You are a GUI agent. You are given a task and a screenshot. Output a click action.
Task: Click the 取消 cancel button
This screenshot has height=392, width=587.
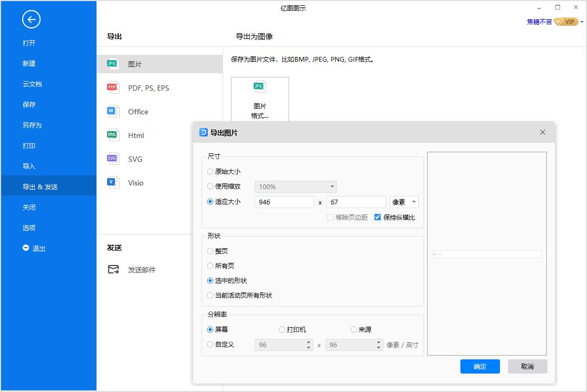click(x=527, y=366)
